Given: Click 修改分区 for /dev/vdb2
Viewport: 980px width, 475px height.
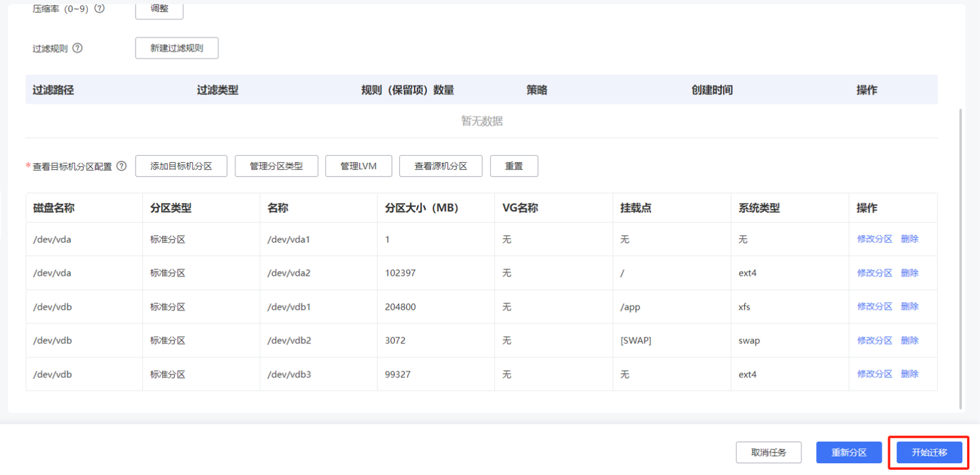Looking at the screenshot, I should coord(874,340).
